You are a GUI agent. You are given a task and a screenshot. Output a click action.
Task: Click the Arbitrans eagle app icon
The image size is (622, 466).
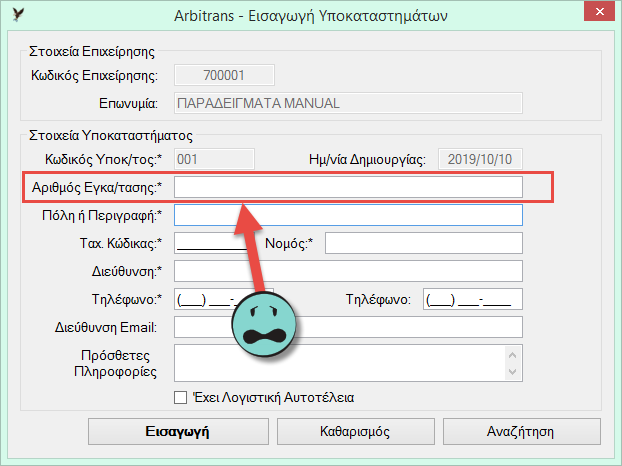pos(18,15)
